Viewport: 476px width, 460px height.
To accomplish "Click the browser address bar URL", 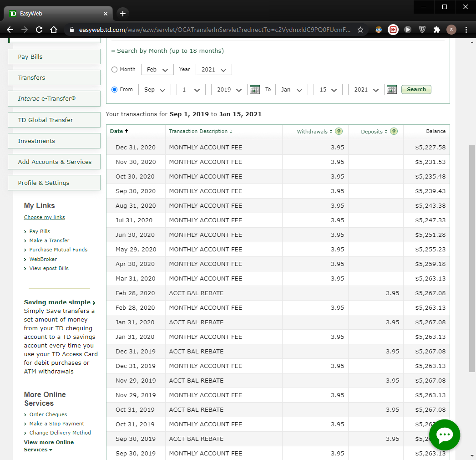I will point(215,30).
